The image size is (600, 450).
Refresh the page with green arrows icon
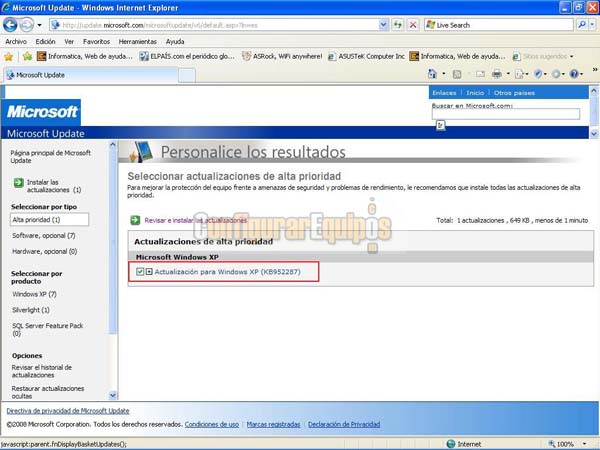tap(398, 25)
